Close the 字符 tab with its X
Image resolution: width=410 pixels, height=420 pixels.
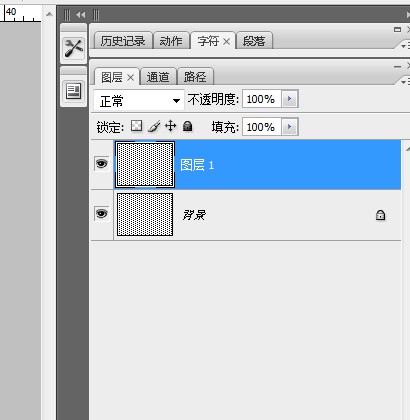pos(226,42)
